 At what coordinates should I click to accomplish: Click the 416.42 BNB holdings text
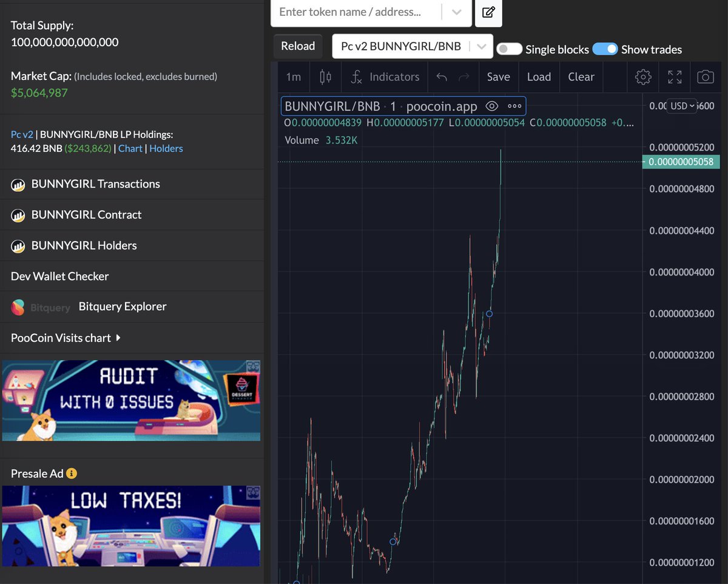click(x=36, y=148)
